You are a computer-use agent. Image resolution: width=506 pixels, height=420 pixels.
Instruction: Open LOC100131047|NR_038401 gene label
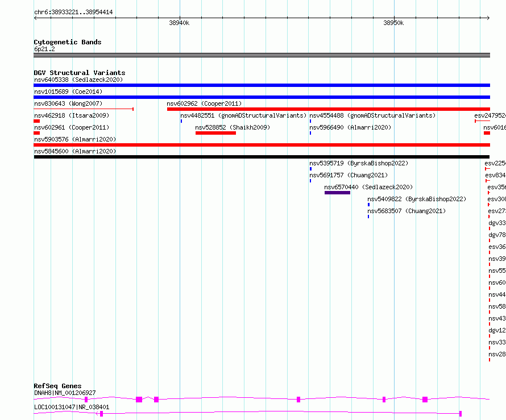pyautogui.click(x=72, y=407)
